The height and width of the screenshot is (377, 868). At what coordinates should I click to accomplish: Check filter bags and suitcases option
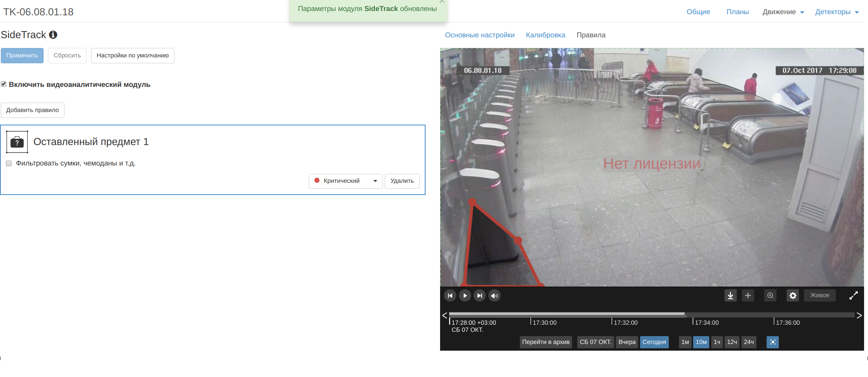coord(9,163)
